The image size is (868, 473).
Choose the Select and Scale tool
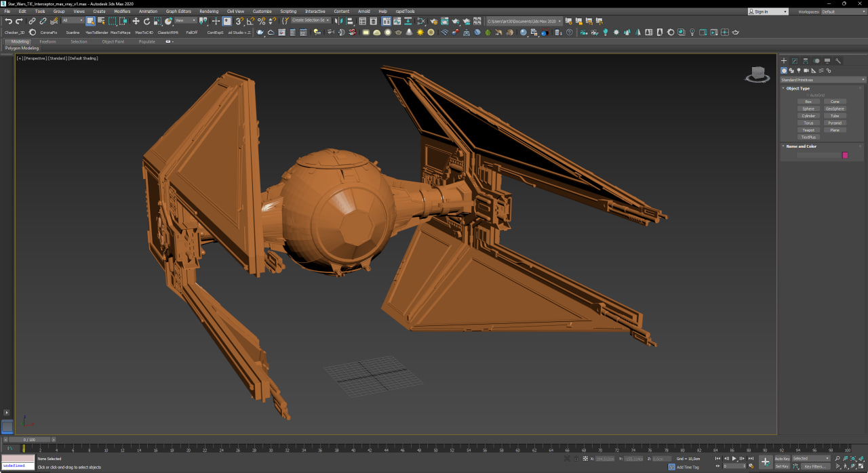tap(157, 21)
